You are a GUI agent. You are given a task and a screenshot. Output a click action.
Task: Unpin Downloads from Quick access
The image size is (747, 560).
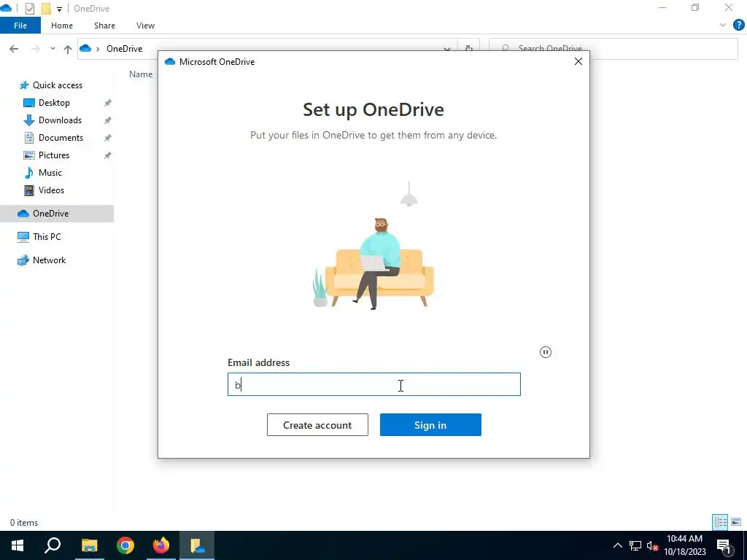click(x=108, y=120)
